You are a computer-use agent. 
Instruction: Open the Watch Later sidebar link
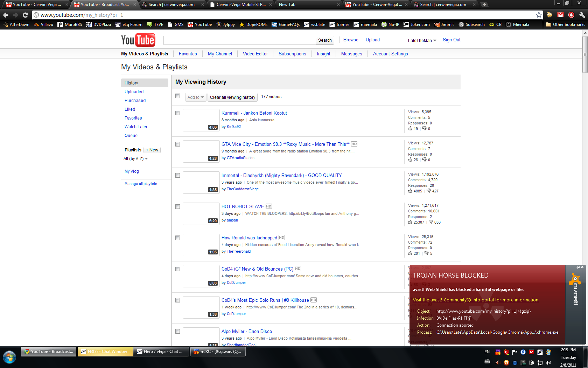(x=136, y=127)
